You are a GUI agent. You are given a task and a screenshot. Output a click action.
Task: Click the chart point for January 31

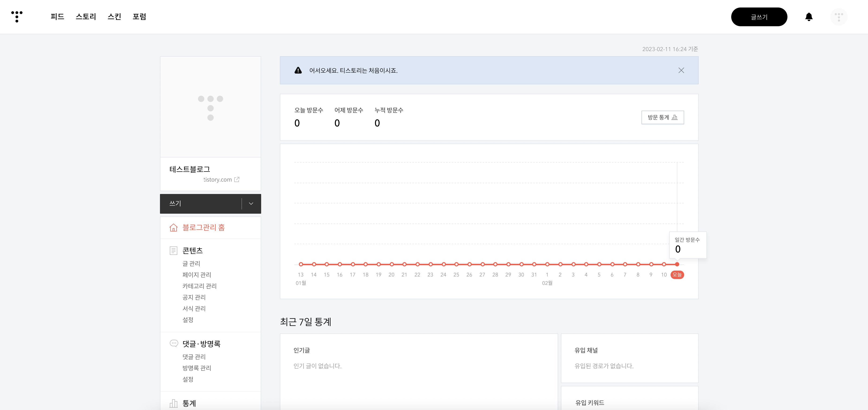[x=534, y=264]
